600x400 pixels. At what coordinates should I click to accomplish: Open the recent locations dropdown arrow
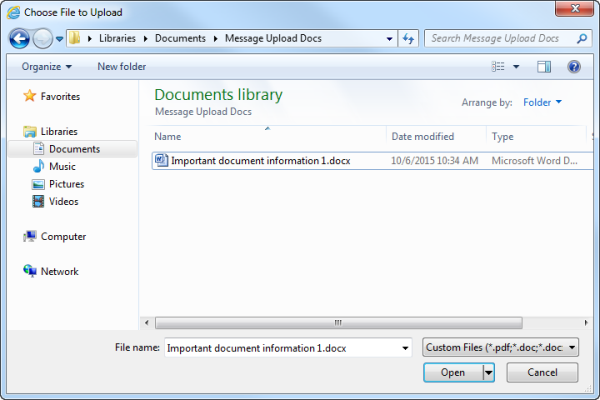59,39
